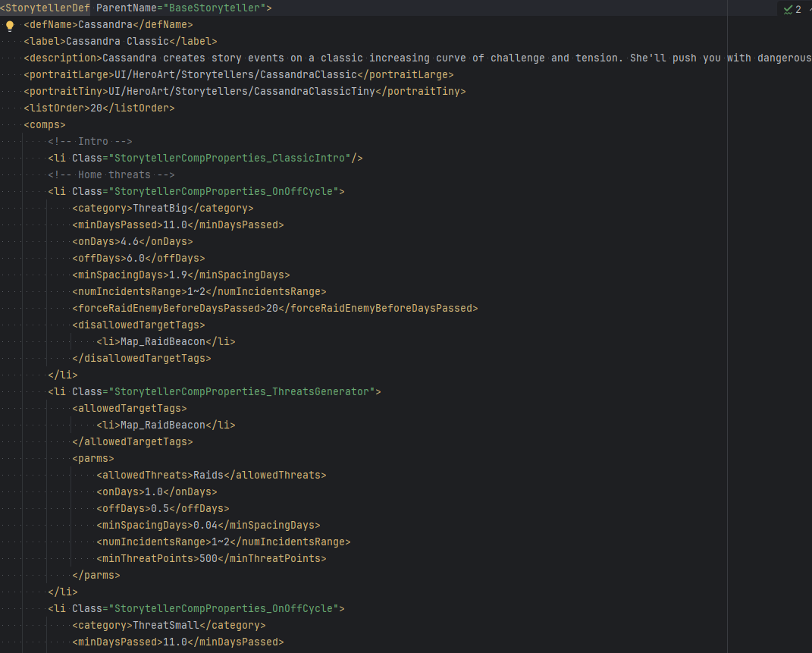Click the defName Cassandra line
The width and height of the screenshot is (812, 653).
tap(108, 24)
